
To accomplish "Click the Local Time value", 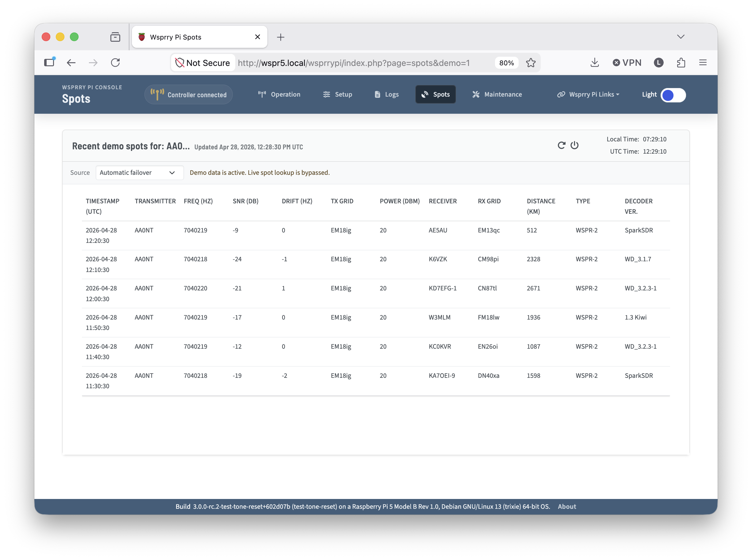I will [x=654, y=139].
